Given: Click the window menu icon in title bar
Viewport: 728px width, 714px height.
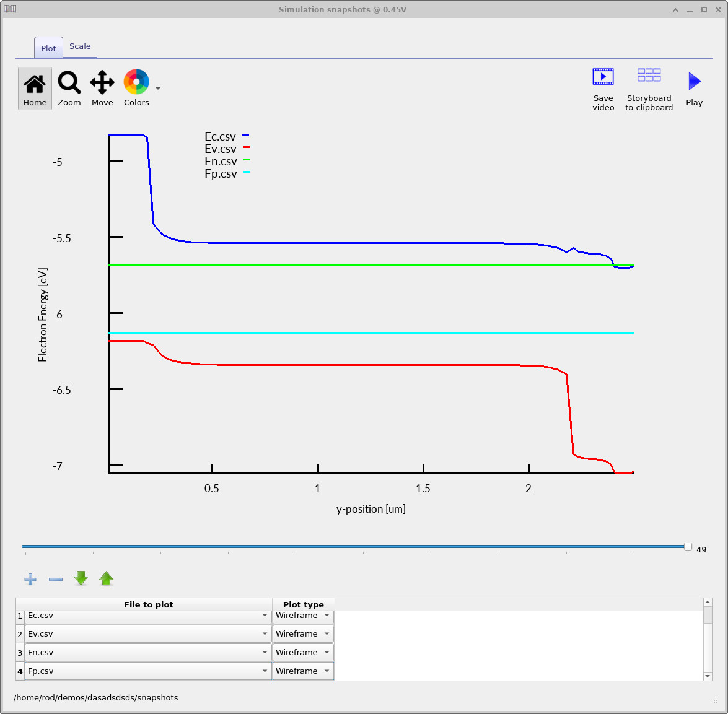Looking at the screenshot, I should [10, 9].
